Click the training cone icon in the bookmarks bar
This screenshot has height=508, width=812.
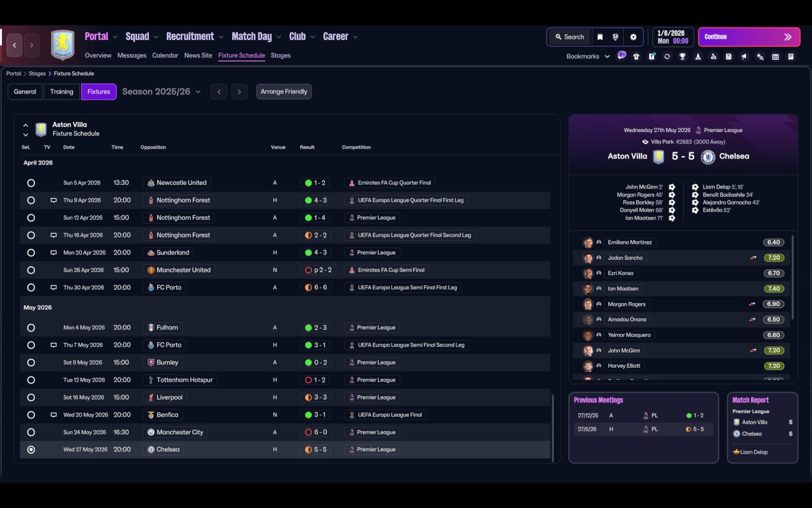(x=698, y=57)
